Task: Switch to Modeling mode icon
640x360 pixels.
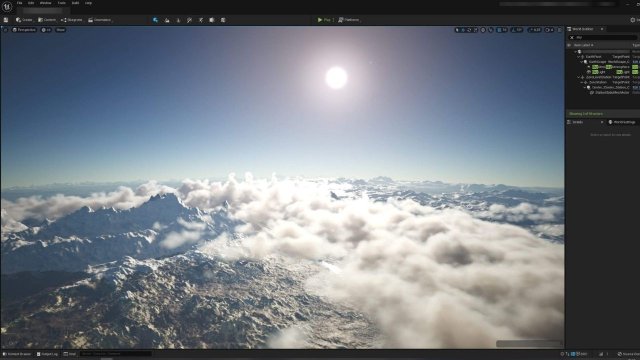Action: pyautogui.click(x=201, y=20)
